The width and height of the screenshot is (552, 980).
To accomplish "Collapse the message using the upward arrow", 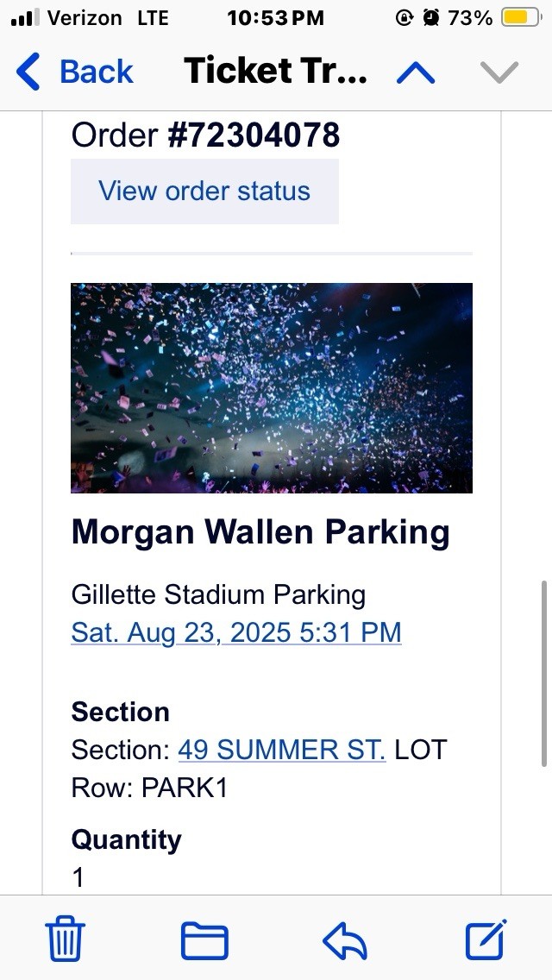I will click(x=414, y=72).
